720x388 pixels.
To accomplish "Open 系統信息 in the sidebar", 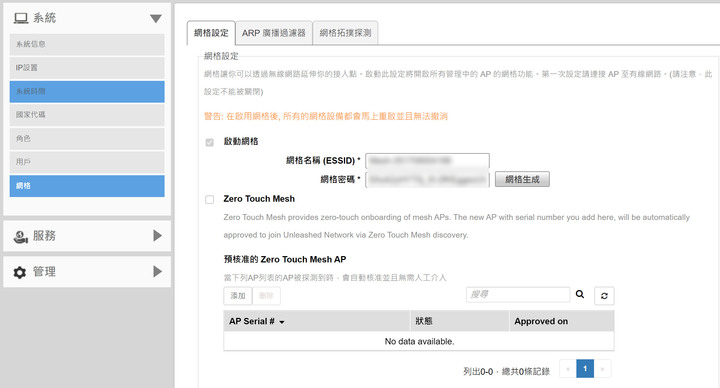I will coord(87,45).
